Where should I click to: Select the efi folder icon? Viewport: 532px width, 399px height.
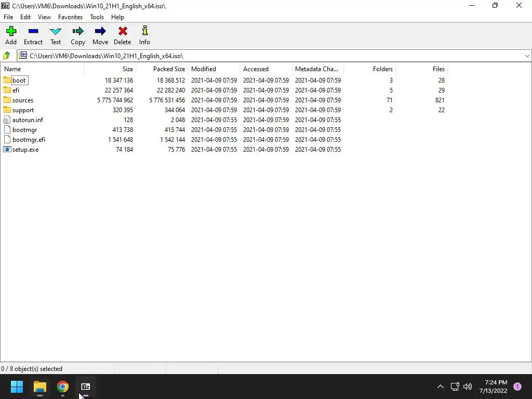click(x=7, y=90)
